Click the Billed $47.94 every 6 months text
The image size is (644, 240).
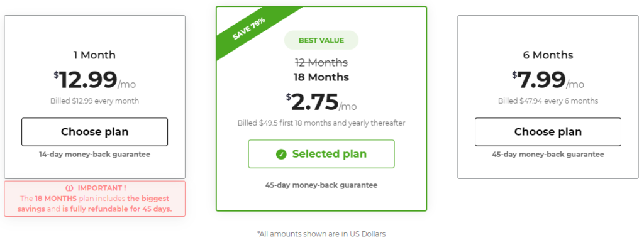(x=548, y=101)
